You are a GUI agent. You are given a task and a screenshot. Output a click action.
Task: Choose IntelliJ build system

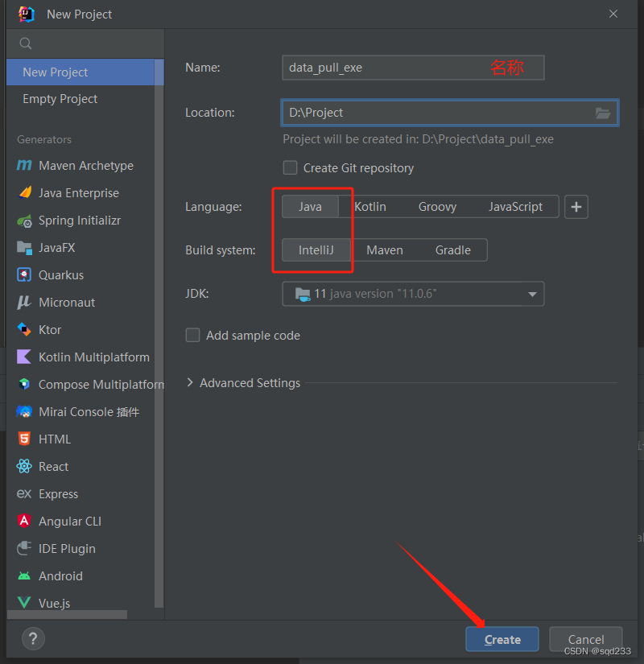click(316, 250)
